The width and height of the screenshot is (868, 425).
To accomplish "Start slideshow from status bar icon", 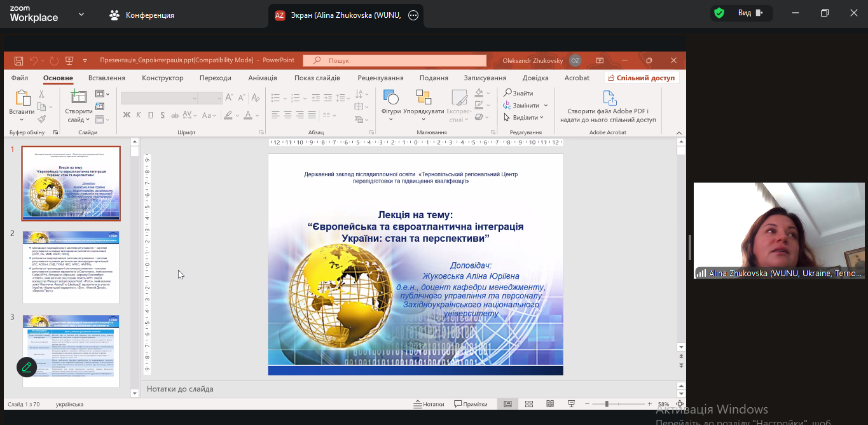I will coord(571,404).
